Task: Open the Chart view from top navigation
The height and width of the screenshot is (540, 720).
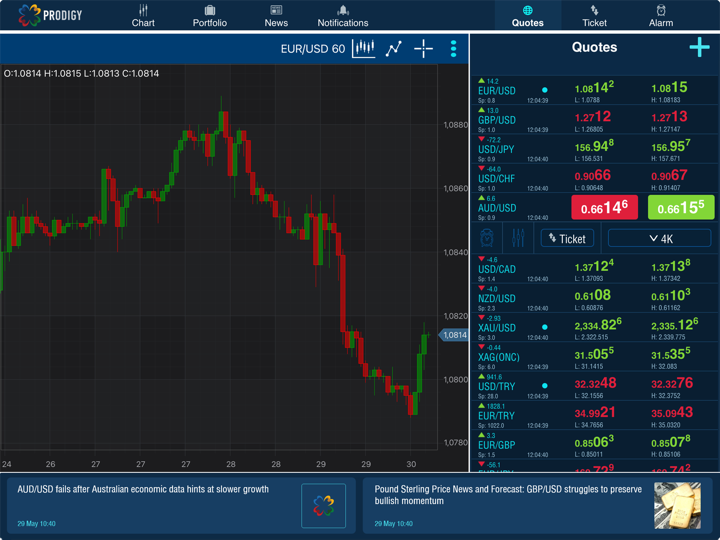Action: coord(143,15)
